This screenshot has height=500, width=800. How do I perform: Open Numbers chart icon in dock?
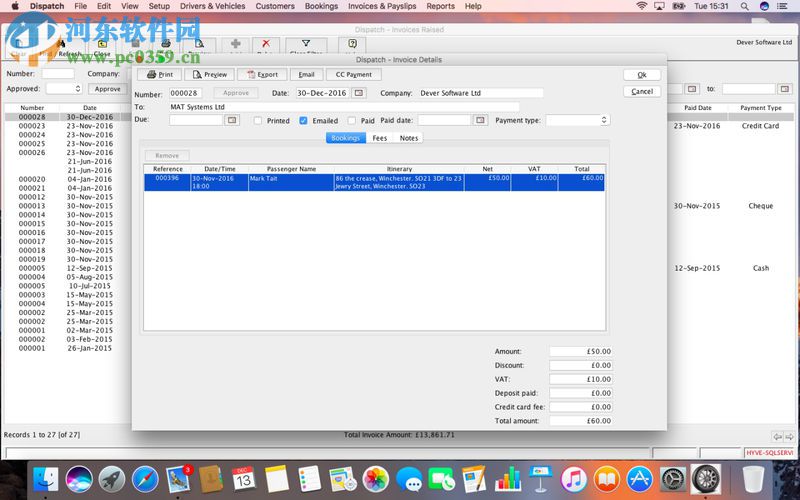[x=508, y=480]
